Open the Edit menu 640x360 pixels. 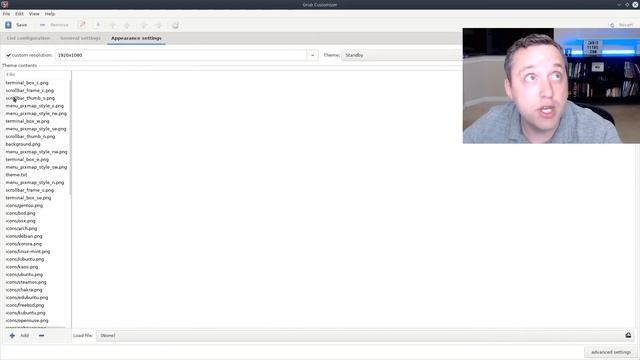pos(19,14)
